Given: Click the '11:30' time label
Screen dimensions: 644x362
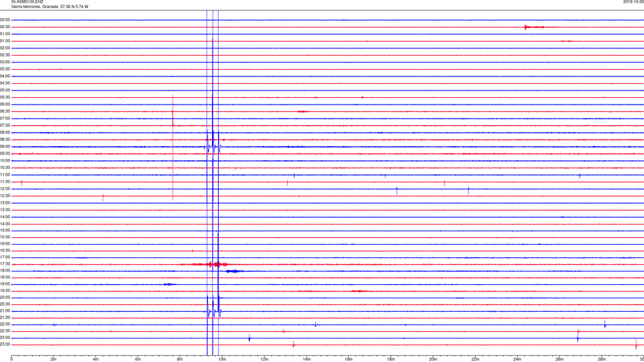Looking at the screenshot, I should click(5, 182).
